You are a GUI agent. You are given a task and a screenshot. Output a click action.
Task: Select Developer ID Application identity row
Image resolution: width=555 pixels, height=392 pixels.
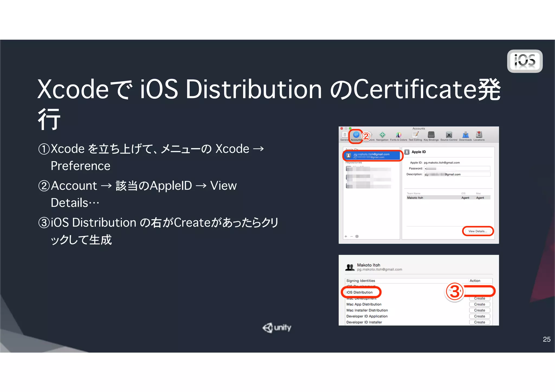coord(367,316)
